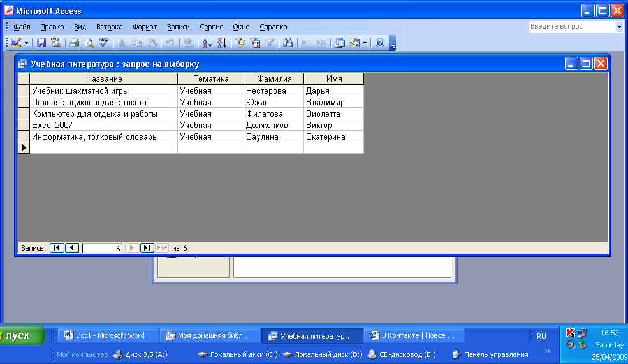Select the Имя column header
This screenshot has width=628, height=364.
click(334, 79)
